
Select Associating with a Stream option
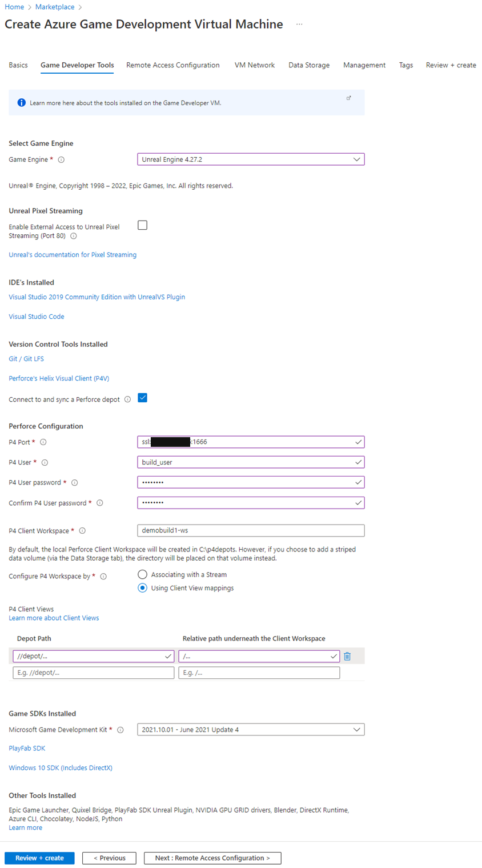pos(142,574)
